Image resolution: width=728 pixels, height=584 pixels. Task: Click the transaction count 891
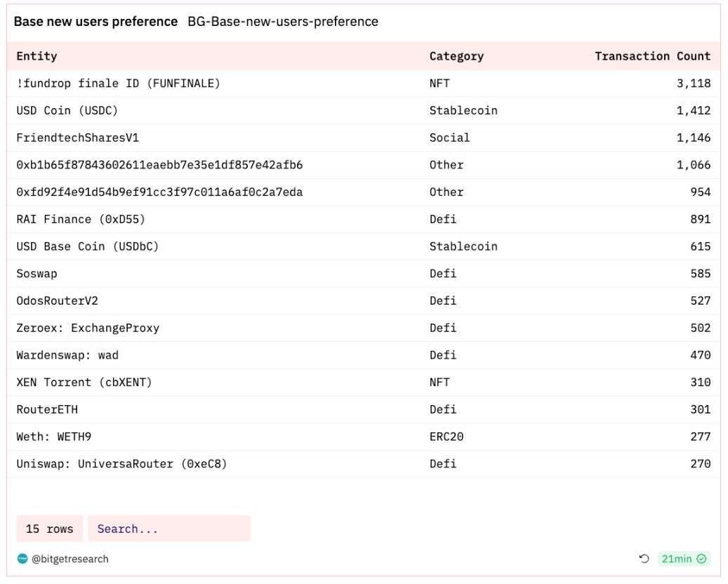[x=701, y=219]
